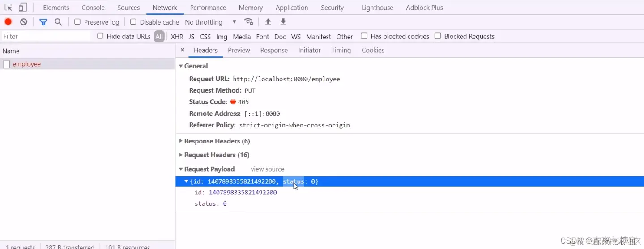
Task: Filter requests by Img
Action: coord(222,37)
